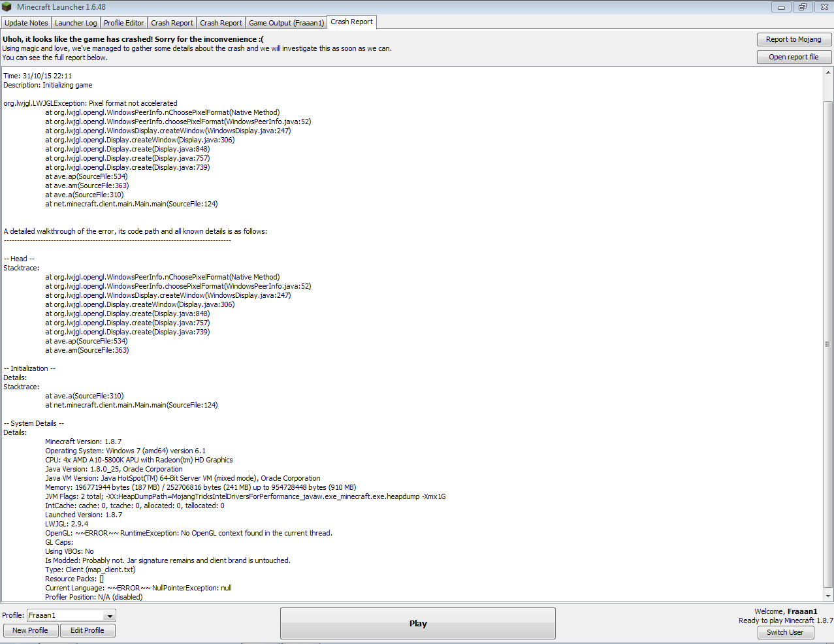The height and width of the screenshot is (644, 834).
Task: Click the 'Profiler Position: N/A (disabled)' line
Action: [x=94, y=597]
